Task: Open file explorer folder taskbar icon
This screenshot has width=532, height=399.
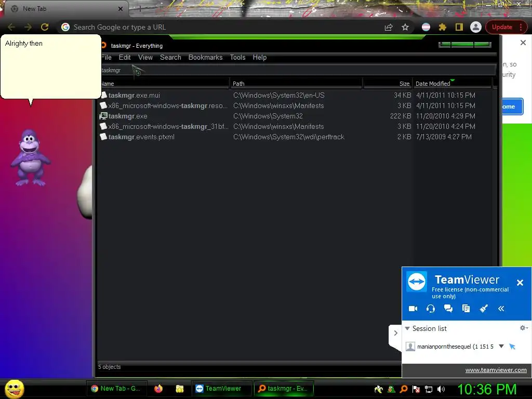Action: point(179,389)
